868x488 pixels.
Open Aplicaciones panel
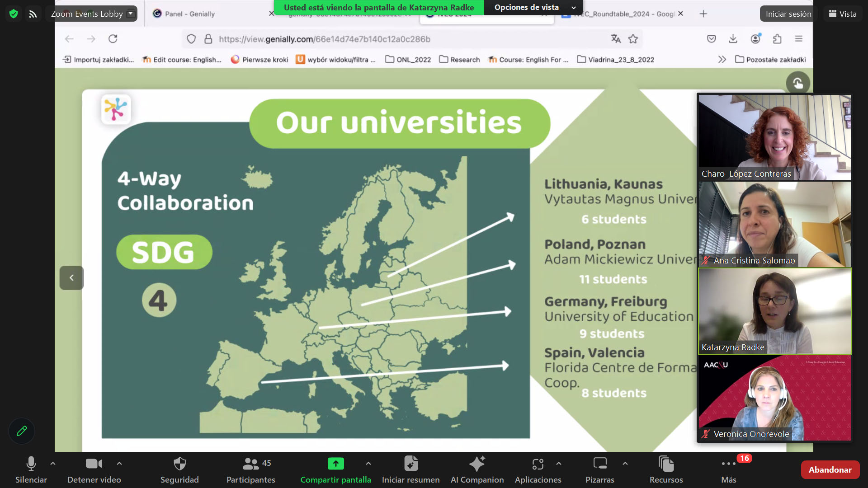click(x=538, y=470)
